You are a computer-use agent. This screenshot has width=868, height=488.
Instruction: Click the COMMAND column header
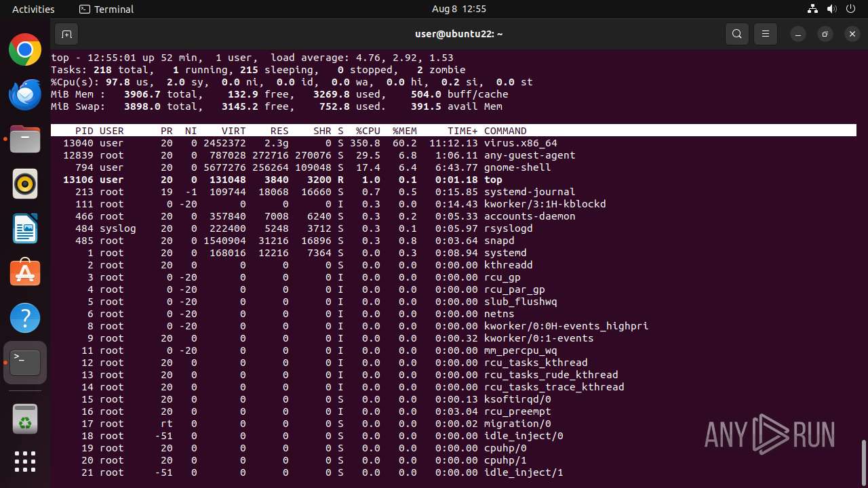point(505,131)
